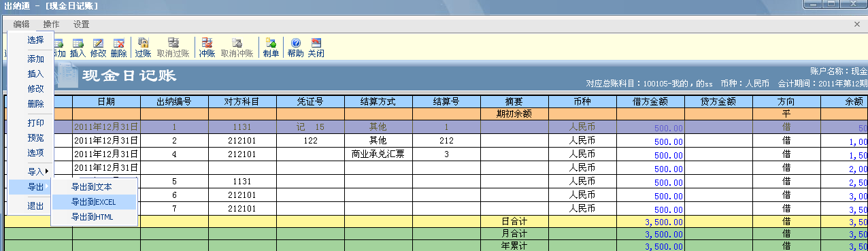Click the 余额 column header

[x=844, y=101]
